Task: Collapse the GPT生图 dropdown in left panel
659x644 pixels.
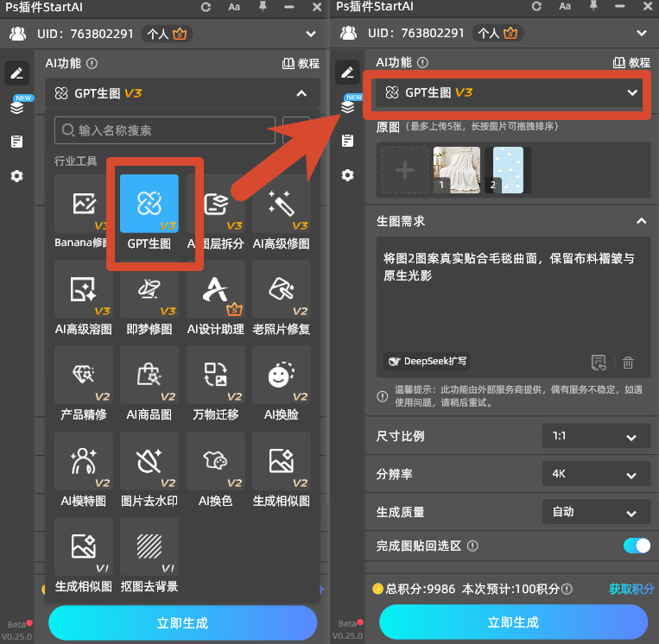Action: pyautogui.click(x=301, y=93)
